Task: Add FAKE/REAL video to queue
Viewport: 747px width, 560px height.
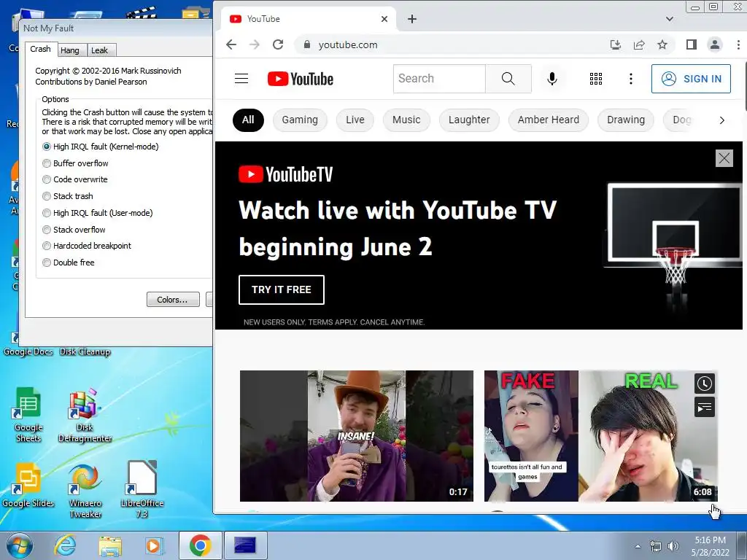Action: [x=705, y=407]
